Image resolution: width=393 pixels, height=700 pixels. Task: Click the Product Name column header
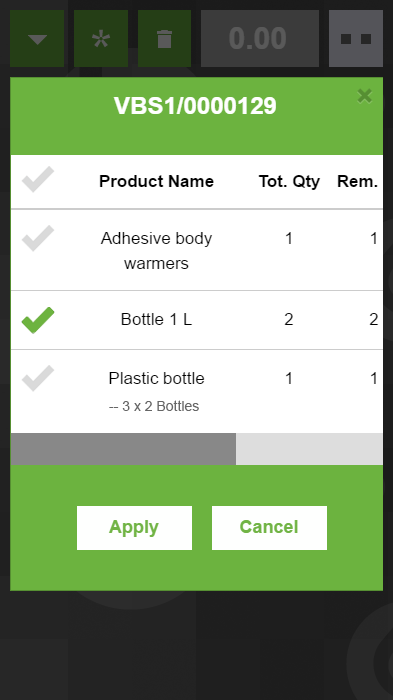coord(156,181)
